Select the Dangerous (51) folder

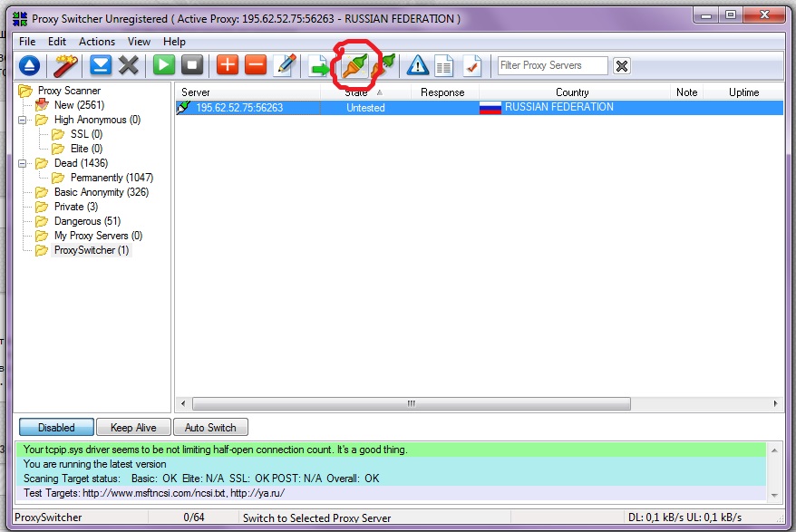click(87, 221)
